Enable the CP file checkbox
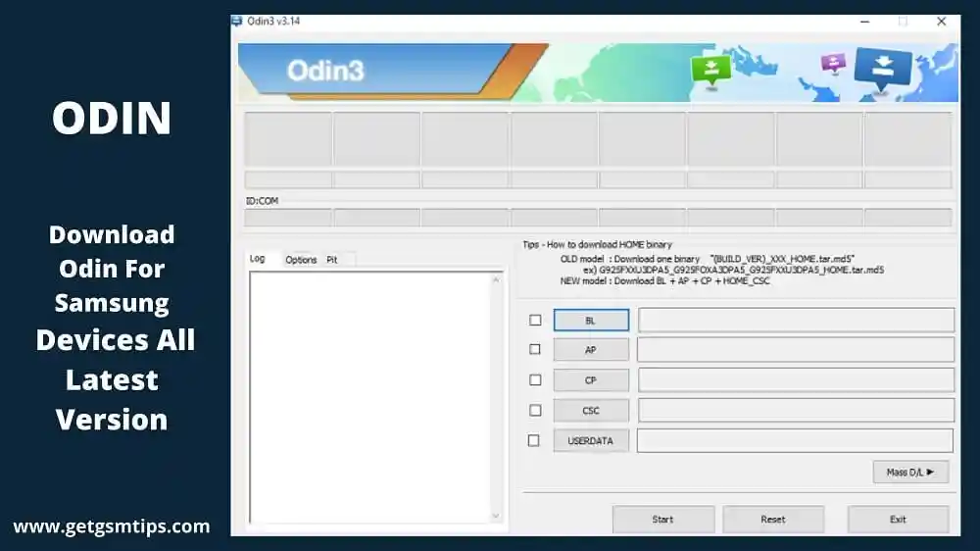The height and width of the screenshot is (551, 980). [535, 380]
